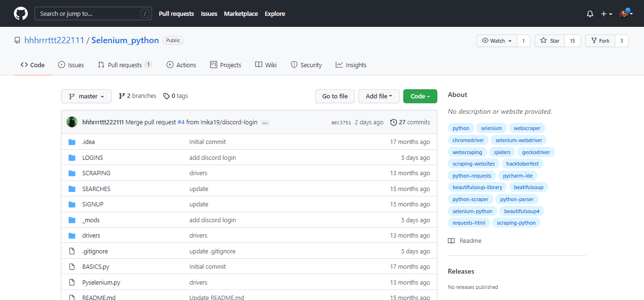Open the Insights tab
Viewport: 644px width, 300px height.
tap(351, 65)
